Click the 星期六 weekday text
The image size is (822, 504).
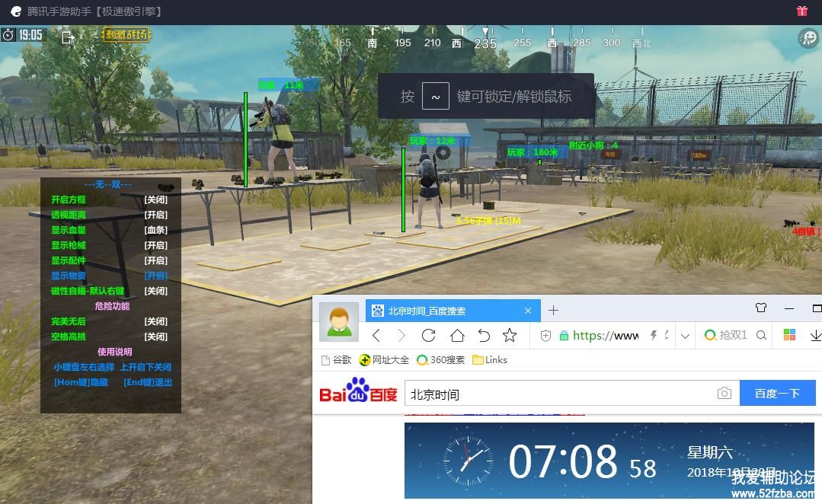710,452
